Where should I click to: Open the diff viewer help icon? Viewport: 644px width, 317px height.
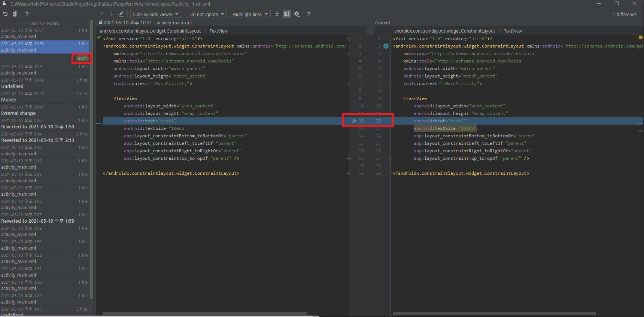[x=309, y=14]
